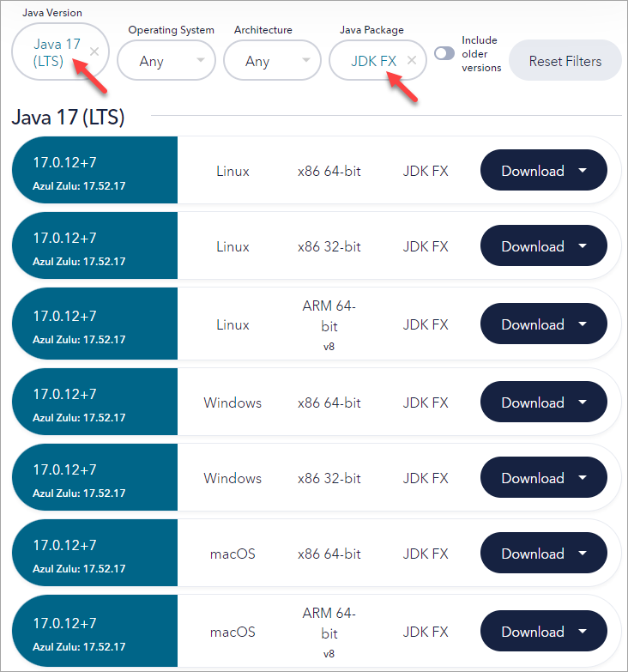Open the Java Version filter selector
628x672 pixels.
pos(49,51)
